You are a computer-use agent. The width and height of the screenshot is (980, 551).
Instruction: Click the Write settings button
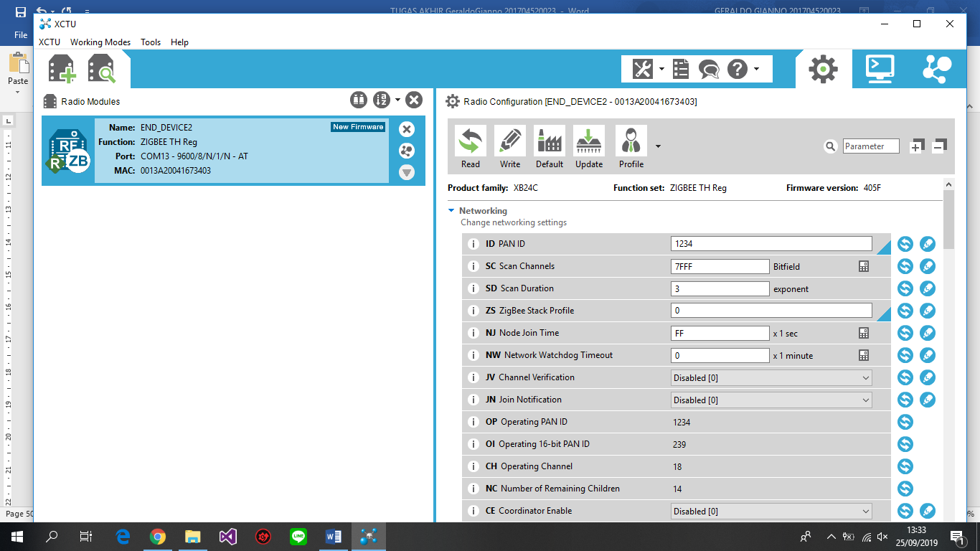click(510, 147)
